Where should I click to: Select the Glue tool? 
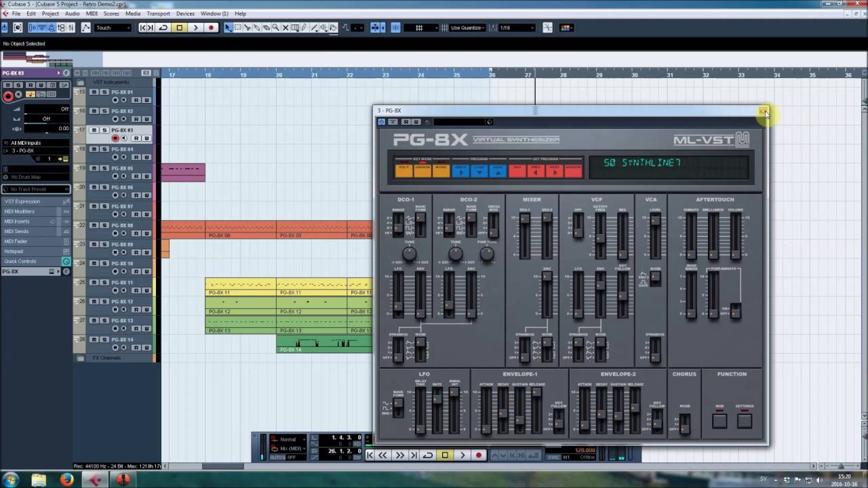tap(257, 28)
